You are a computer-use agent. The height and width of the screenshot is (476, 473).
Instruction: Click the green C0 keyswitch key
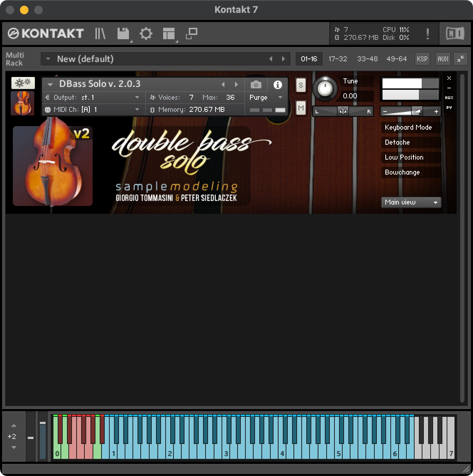[57, 451]
